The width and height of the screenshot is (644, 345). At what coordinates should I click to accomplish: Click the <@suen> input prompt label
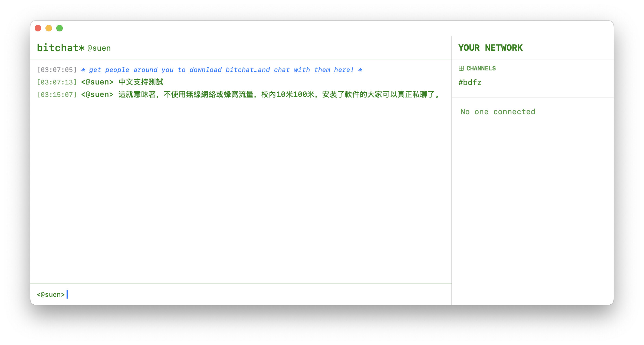coord(51,294)
